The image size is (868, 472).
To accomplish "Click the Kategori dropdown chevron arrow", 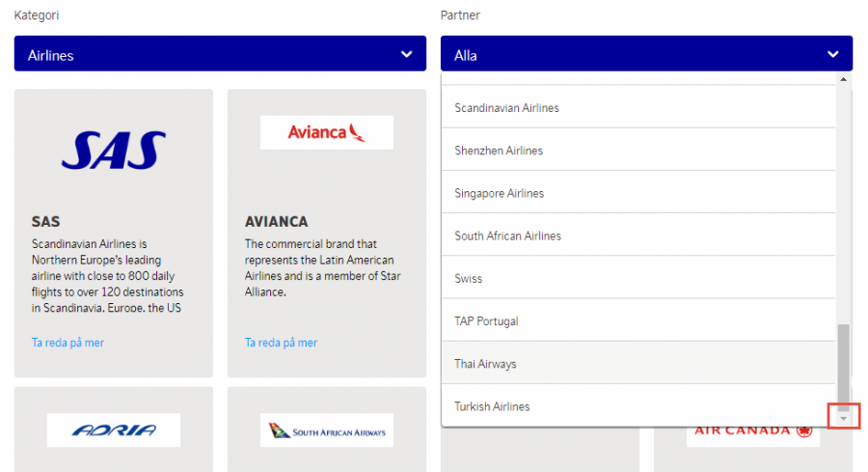I will [406, 55].
